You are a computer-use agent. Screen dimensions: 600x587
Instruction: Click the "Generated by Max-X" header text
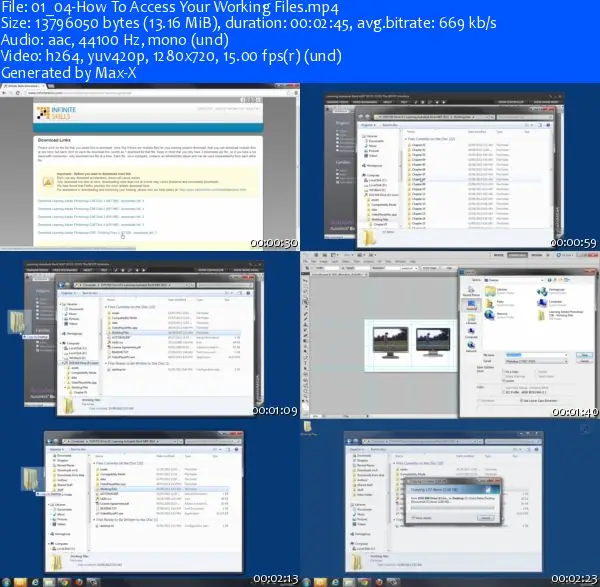click(69, 73)
